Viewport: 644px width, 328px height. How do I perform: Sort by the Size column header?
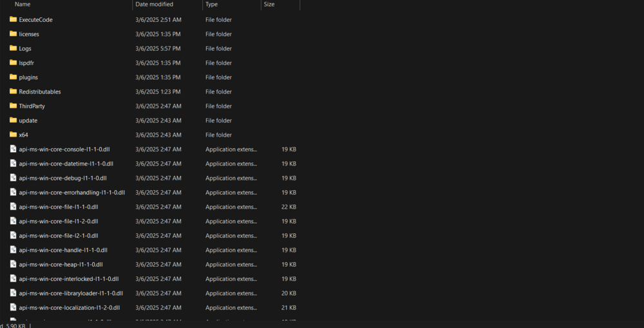pyautogui.click(x=269, y=4)
